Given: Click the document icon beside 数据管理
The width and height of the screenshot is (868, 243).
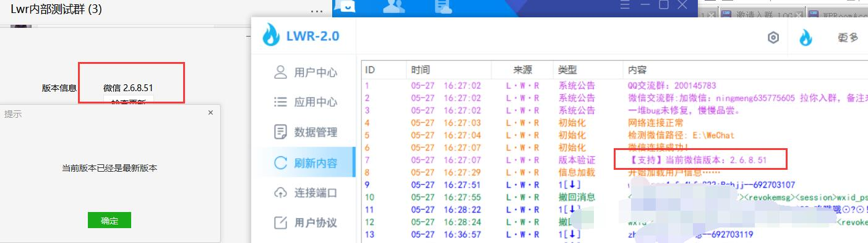Looking at the screenshot, I should [280, 131].
